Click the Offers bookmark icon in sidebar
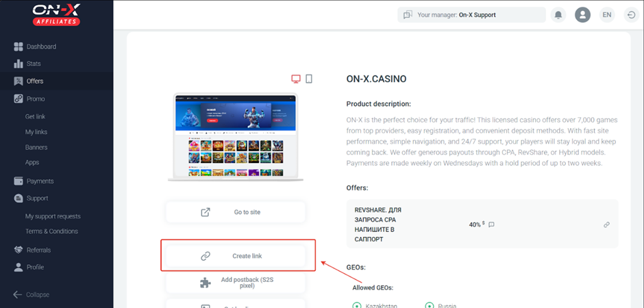Screen dimensions: 644x308 (x=18, y=81)
